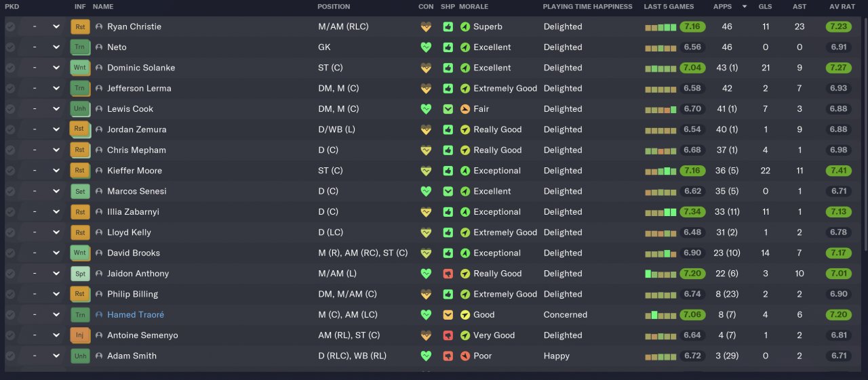Click Jaidon Anthony's Spt status badge

(x=79, y=274)
